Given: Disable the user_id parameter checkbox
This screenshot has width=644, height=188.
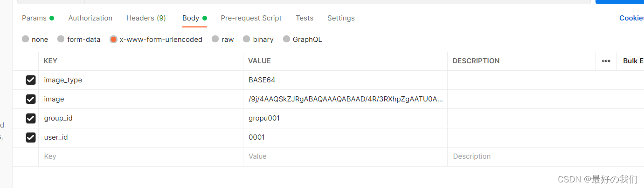Looking at the screenshot, I should 31,137.
